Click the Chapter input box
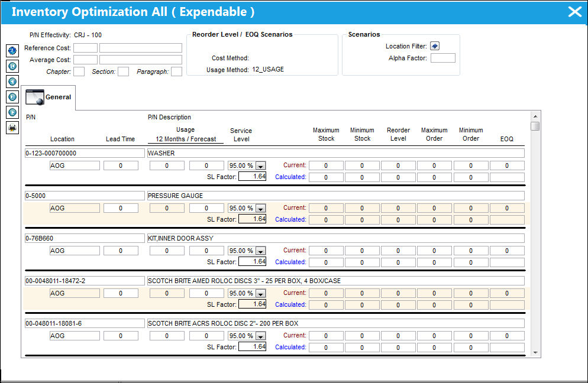 point(79,72)
